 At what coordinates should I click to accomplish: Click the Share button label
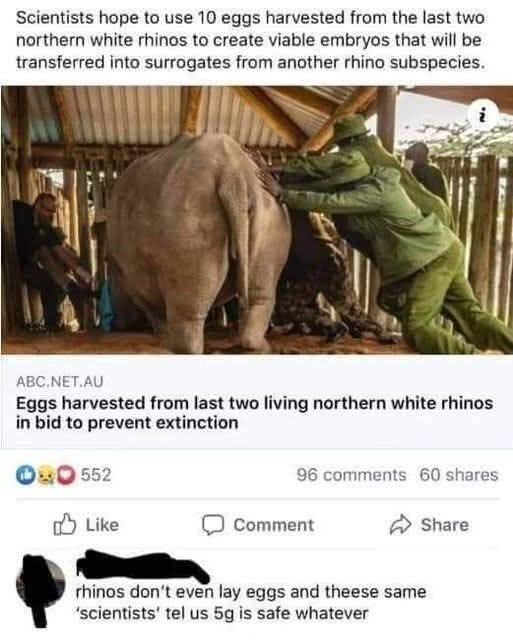pos(445,525)
